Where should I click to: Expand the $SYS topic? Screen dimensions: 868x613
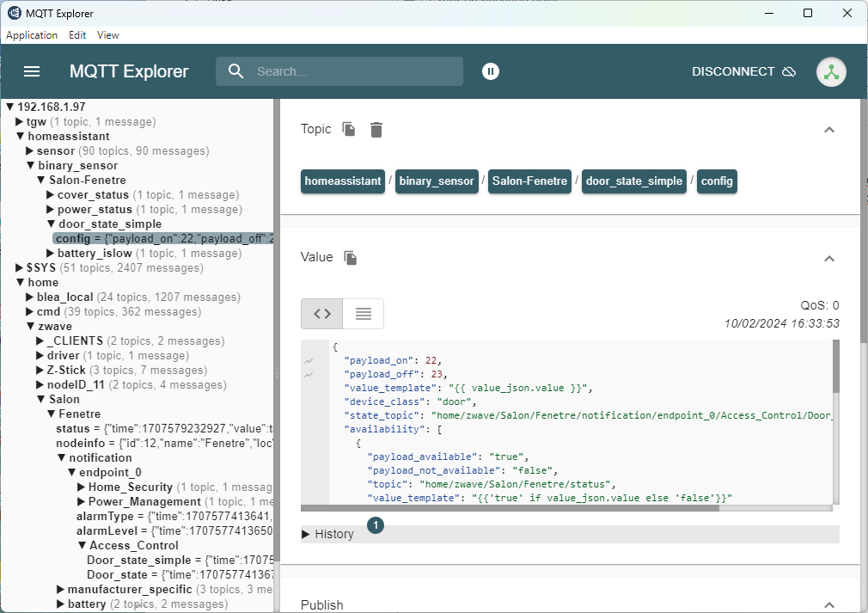pyautogui.click(x=20, y=268)
